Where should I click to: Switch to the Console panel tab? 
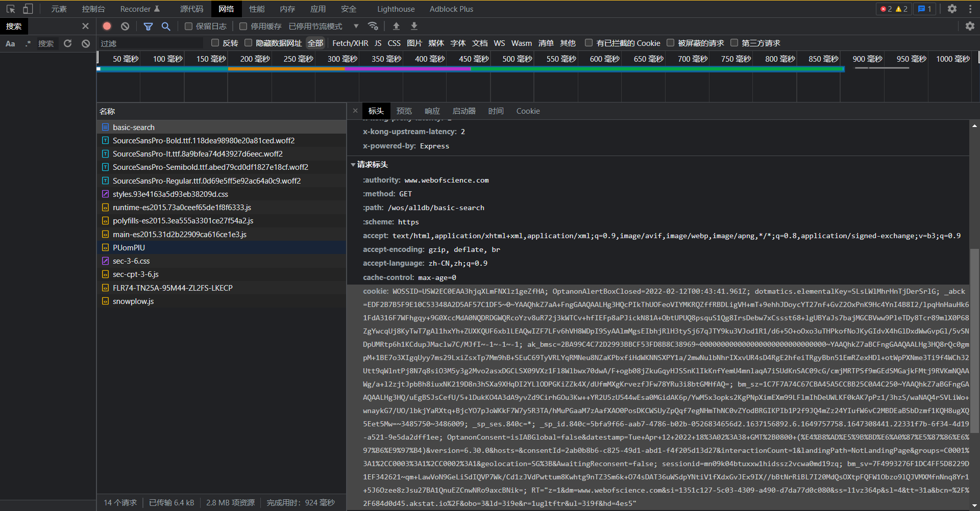click(x=93, y=9)
